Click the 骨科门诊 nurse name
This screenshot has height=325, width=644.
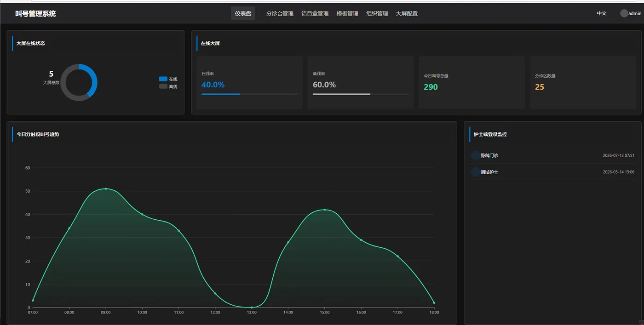point(489,155)
